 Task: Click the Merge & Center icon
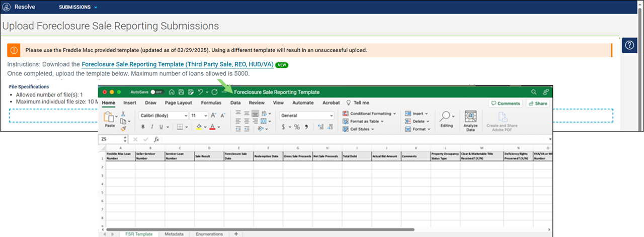coord(264,121)
